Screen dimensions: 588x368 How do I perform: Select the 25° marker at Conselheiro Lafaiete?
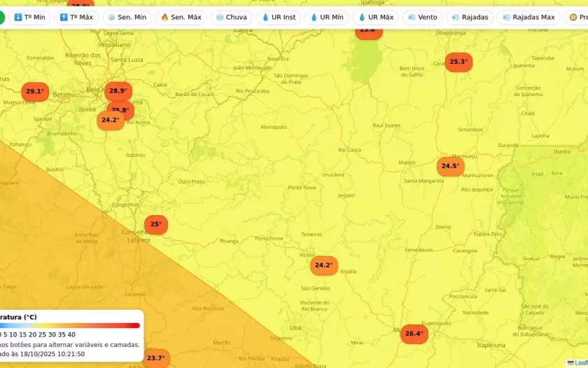155,224
